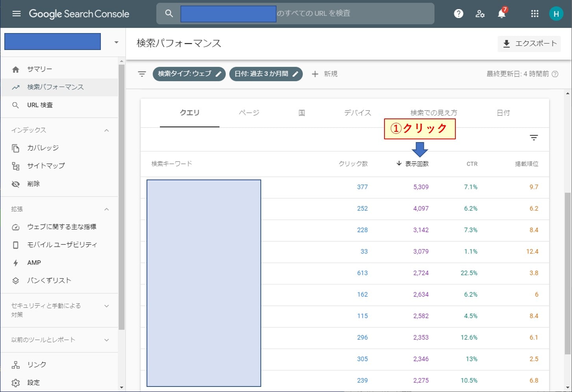Image resolution: width=572 pixels, height=392 pixels.
Task: Open the Google apps grid icon
Action: tap(535, 14)
